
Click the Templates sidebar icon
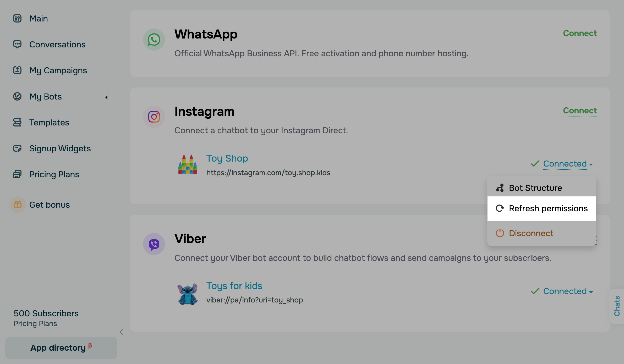(17, 122)
